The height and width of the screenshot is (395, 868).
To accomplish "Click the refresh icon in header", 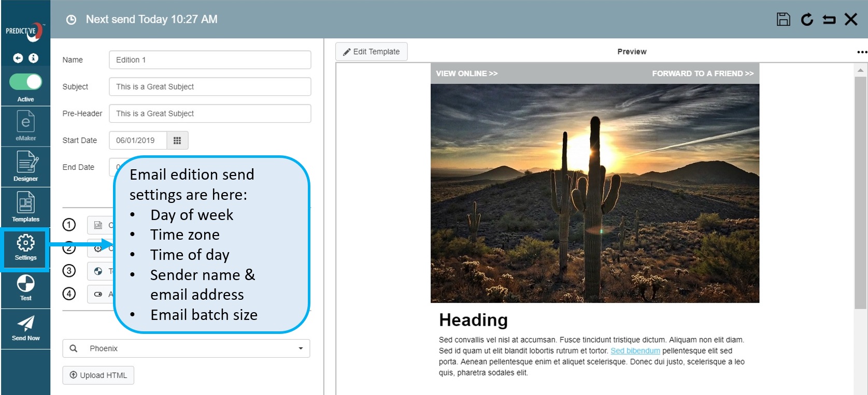I will pos(806,20).
